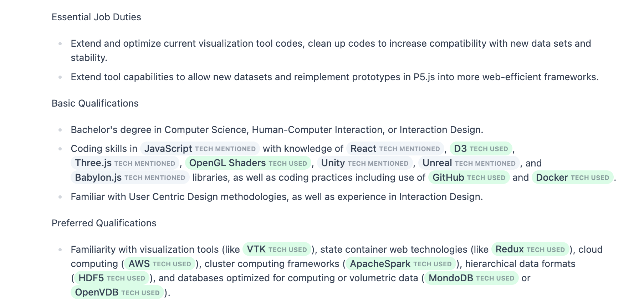This screenshot has width=644, height=303.
Task: Open the Redux tech used tag
Action: pos(530,250)
